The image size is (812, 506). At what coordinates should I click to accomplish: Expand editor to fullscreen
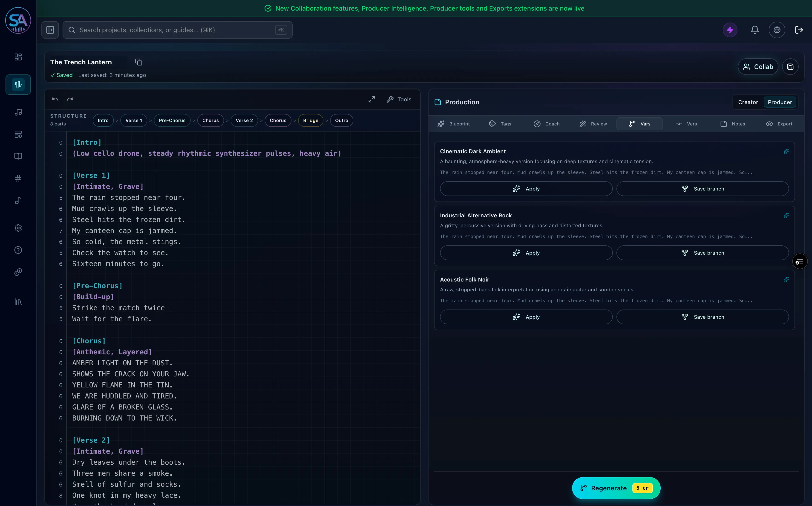(x=371, y=99)
